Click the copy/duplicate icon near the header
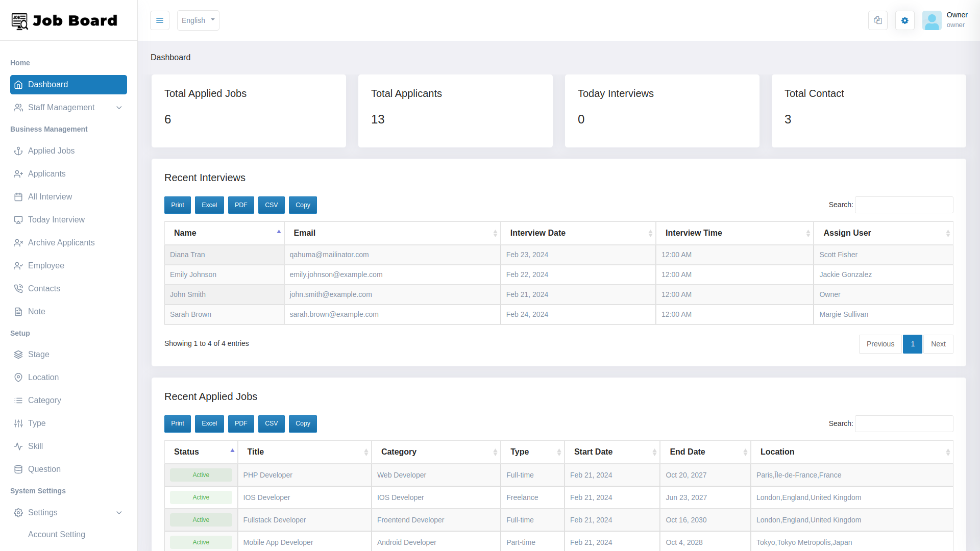The image size is (980, 551). coord(877,20)
